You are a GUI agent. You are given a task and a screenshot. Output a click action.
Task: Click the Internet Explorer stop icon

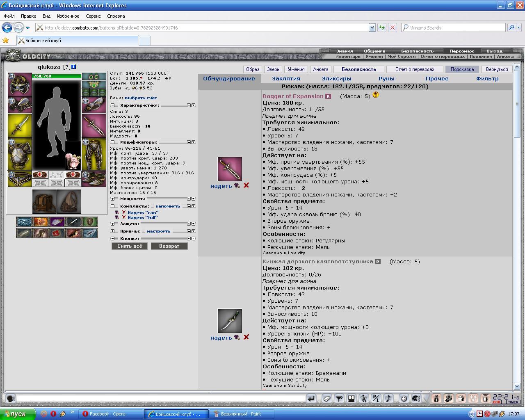393,27
